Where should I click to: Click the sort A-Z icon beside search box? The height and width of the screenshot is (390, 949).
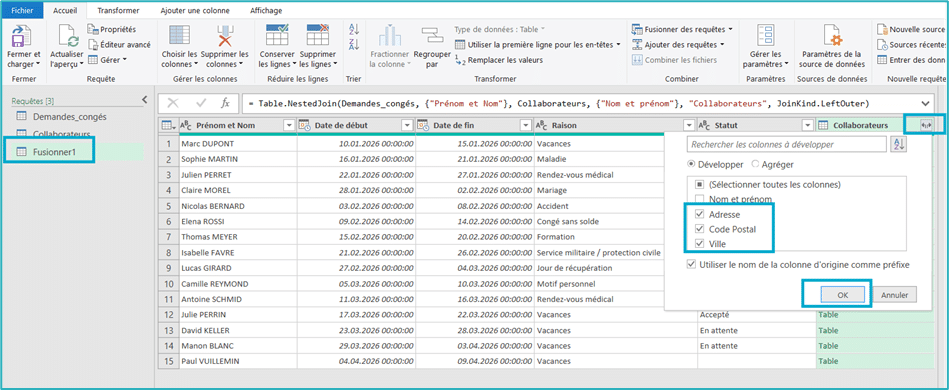pyautogui.click(x=898, y=145)
